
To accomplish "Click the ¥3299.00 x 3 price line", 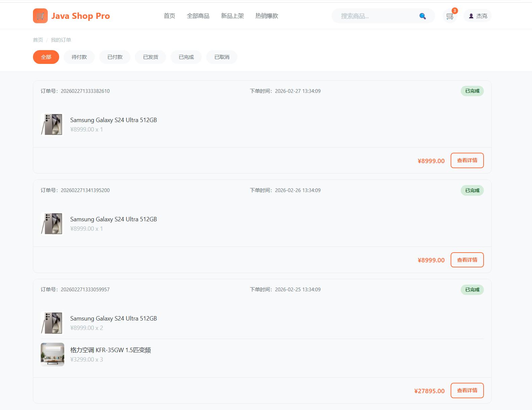I will 86,360.
